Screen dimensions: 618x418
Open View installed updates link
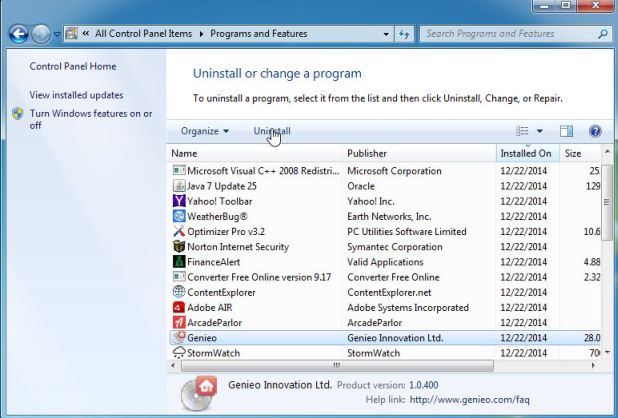point(77,95)
